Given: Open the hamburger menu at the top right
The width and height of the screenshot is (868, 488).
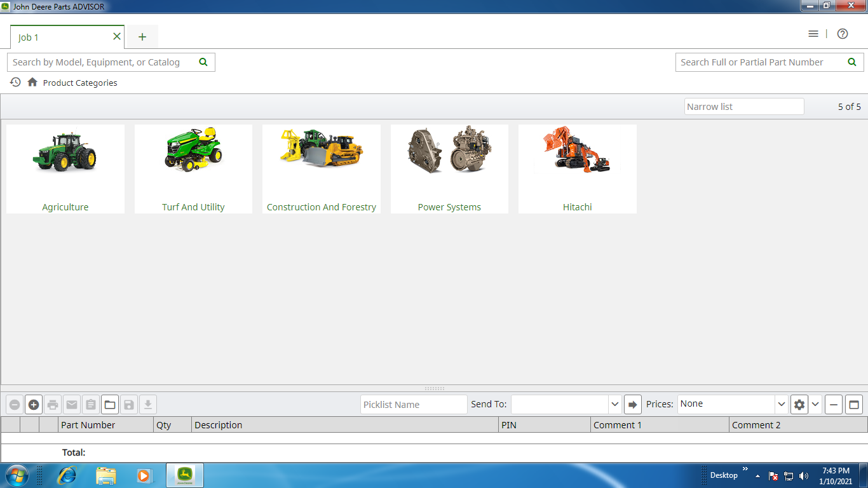Looking at the screenshot, I should (813, 34).
